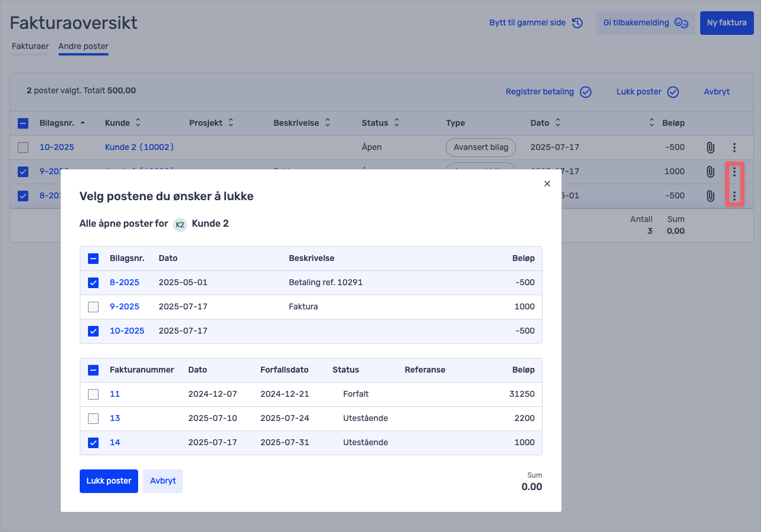The height and width of the screenshot is (532, 761).
Task: Open three-dot menu for row 10-2025
Action: [734, 148]
